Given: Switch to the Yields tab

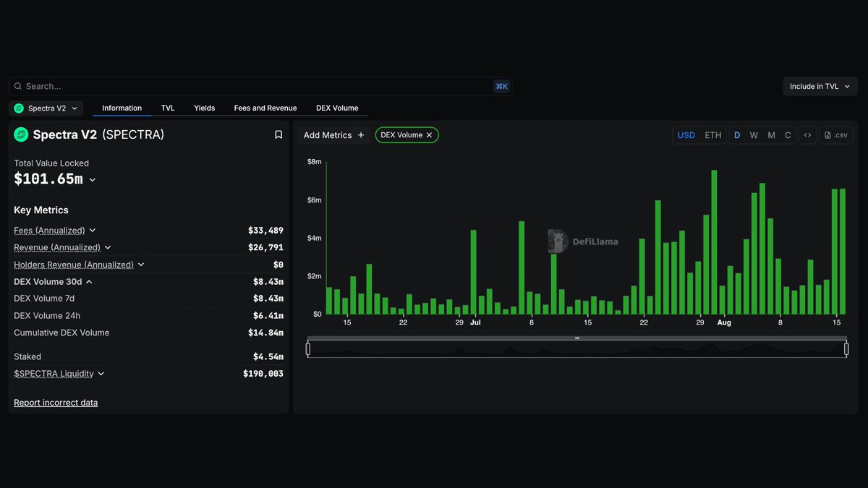Looking at the screenshot, I should pos(205,108).
